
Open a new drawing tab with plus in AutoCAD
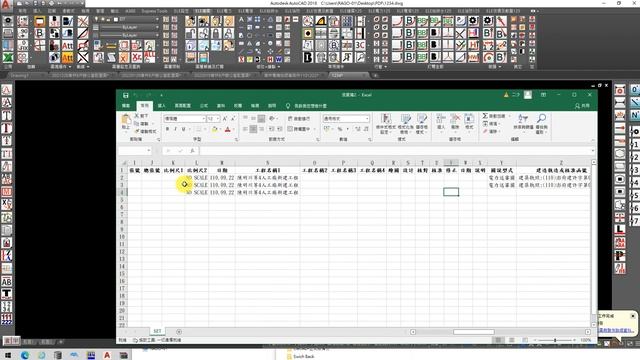[375, 76]
